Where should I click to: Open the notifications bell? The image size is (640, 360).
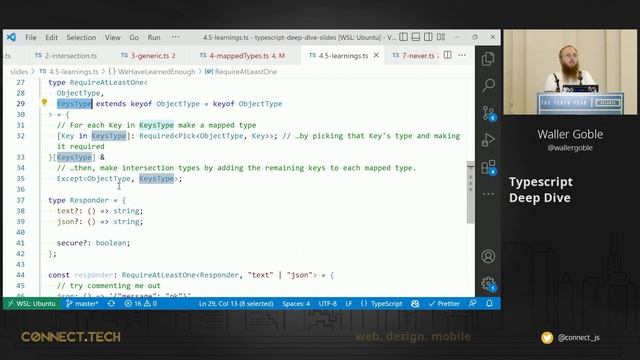(489, 304)
